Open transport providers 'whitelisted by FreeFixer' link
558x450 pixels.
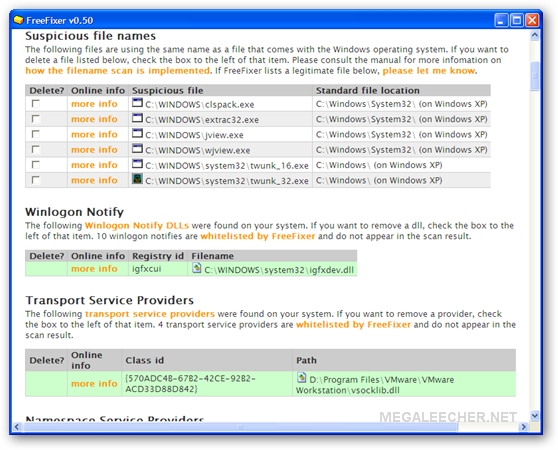(x=353, y=324)
